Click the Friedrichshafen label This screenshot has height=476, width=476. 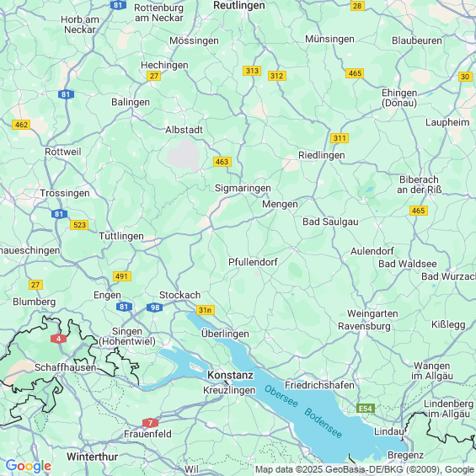319,385
